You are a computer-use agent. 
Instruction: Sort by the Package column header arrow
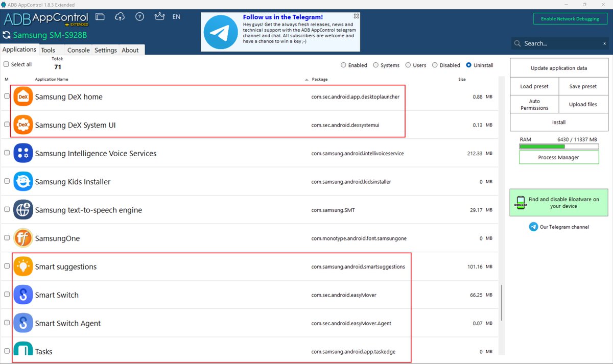coord(306,80)
